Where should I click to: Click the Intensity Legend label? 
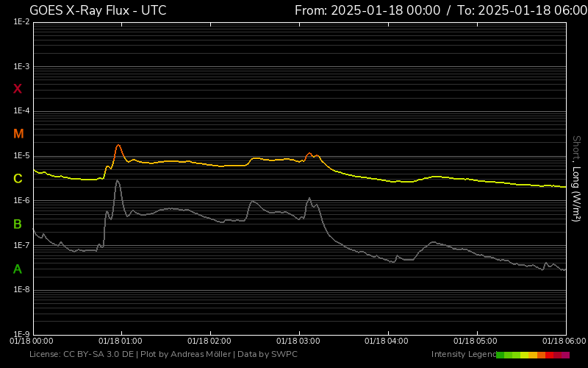pos(464,354)
